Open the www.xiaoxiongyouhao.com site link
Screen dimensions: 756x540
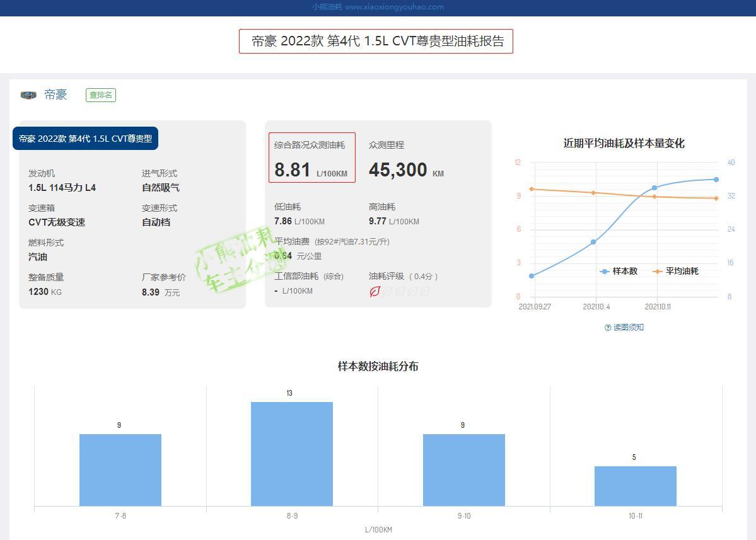coord(394,7)
